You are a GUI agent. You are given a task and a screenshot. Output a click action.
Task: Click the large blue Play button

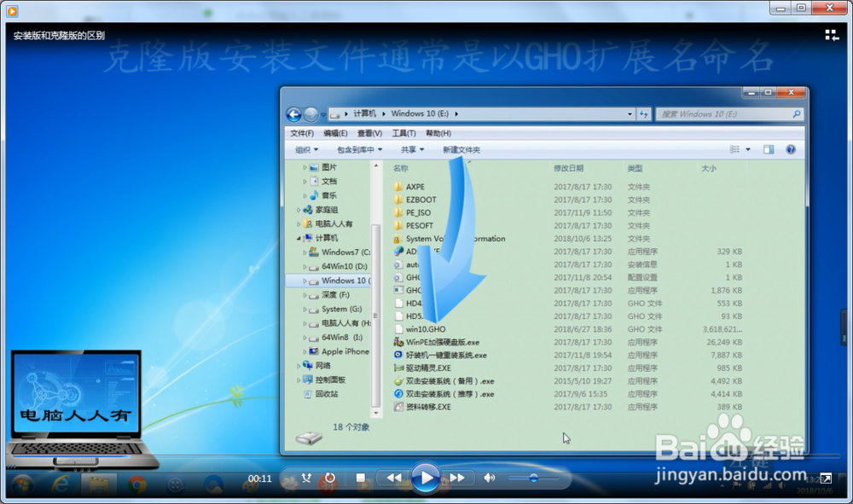[426, 478]
